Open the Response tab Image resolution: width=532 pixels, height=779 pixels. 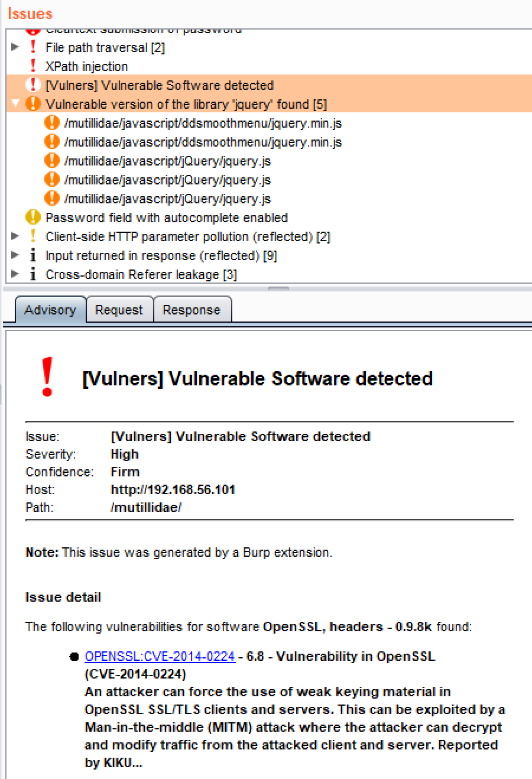click(x=192, y=310)
